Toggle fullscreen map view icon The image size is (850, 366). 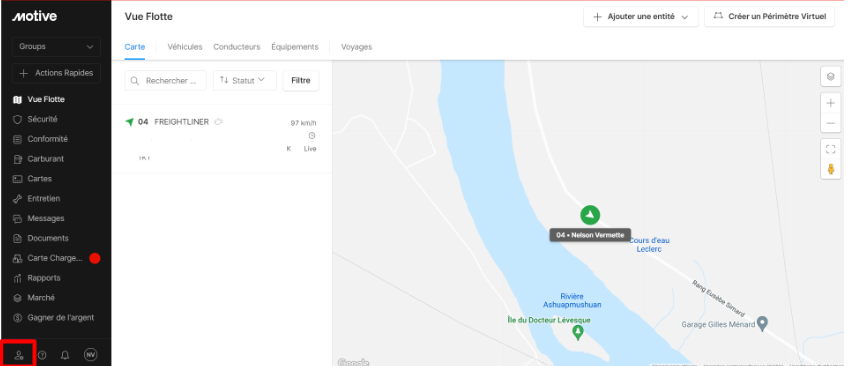pos(830,149)
